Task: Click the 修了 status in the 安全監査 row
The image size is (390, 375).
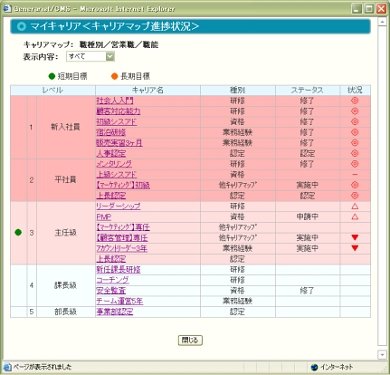Action: 307,291
